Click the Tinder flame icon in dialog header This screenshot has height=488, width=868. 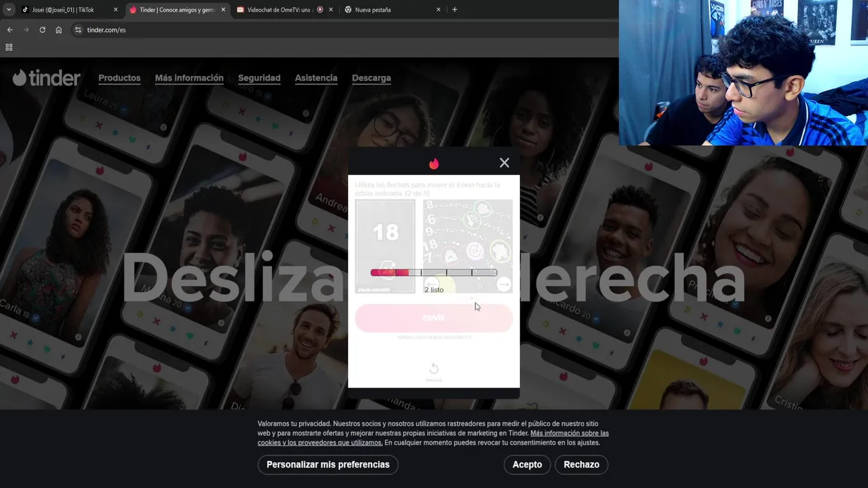coord(434,163)
